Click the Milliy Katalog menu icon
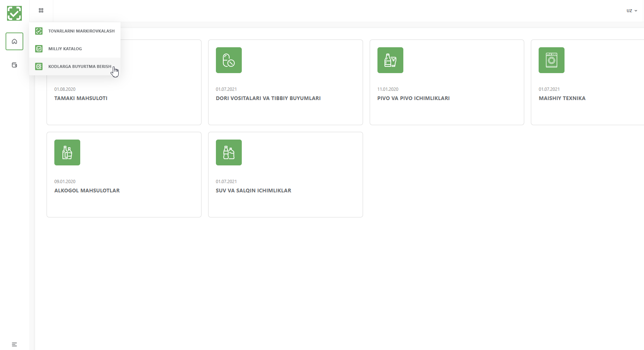 point(39,49)
